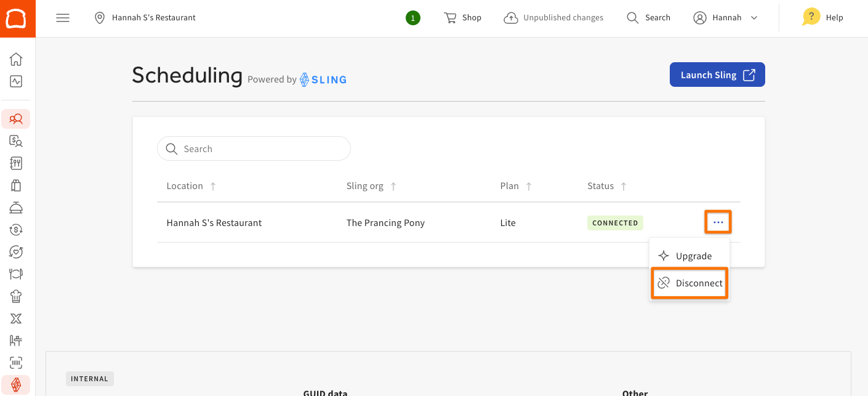Image resolution: width=868 pixels, height=396 pixels.
Task: Open the hamburger navigation menu
Action: [63, 18]
